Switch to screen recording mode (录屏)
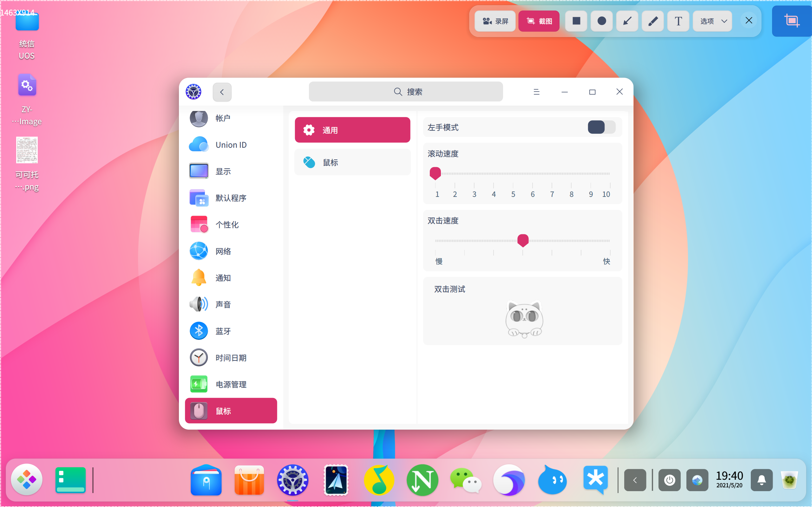This screenshot has height=507, width=812. tap(495, 21)
